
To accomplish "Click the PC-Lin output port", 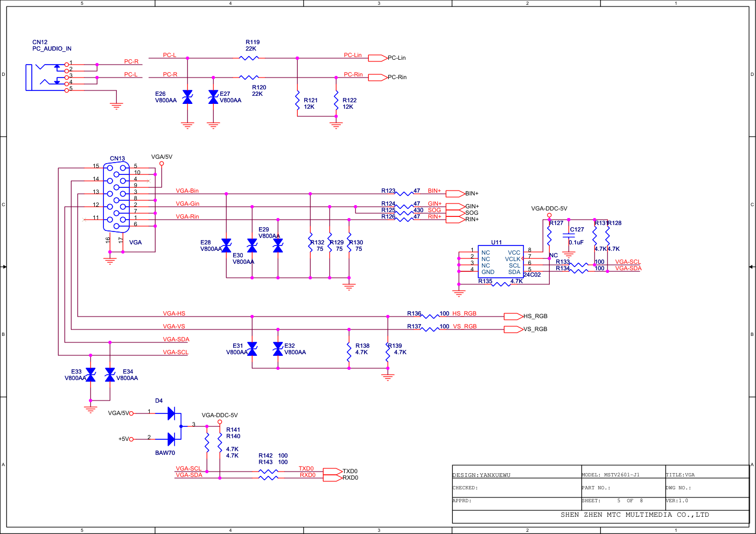I will tap(378, 58).
